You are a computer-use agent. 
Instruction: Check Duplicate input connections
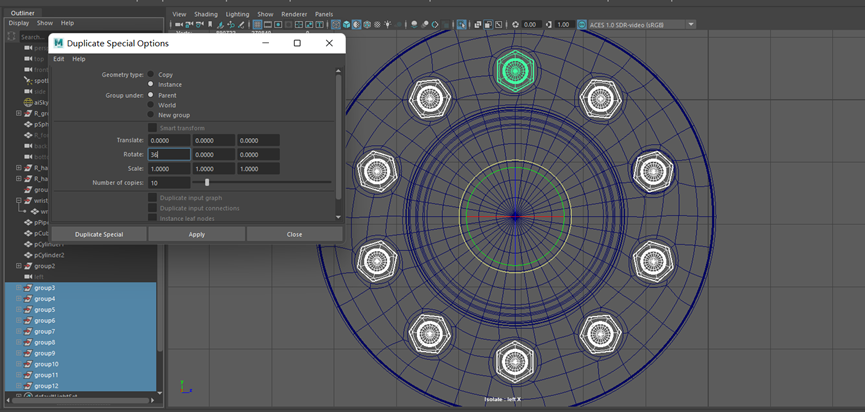(x=152, y=208)
